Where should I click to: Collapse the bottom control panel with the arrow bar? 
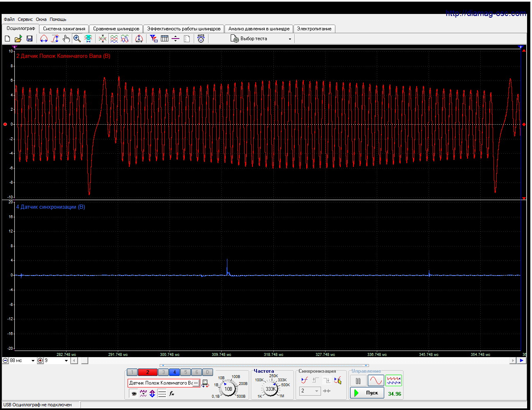pos(264,365)
